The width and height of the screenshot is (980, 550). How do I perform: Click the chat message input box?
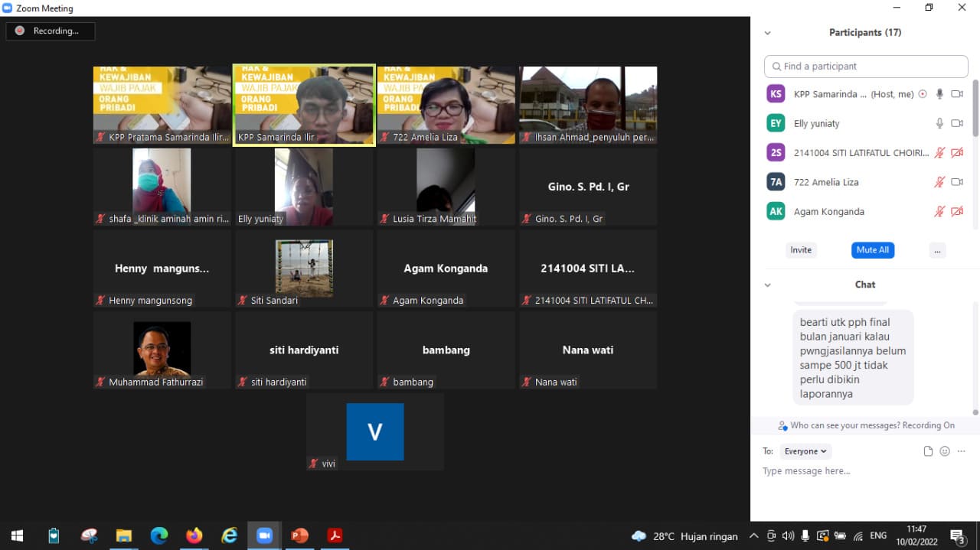point(857,471)
